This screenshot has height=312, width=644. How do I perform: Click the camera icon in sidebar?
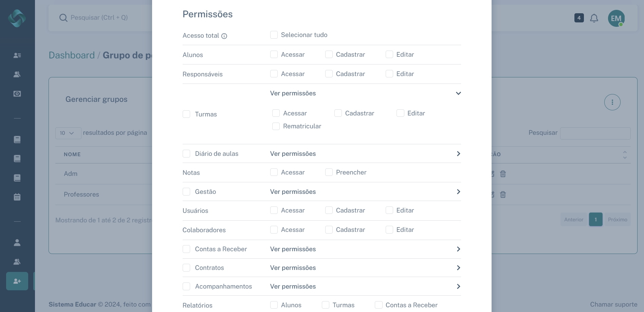pos(17,94)
